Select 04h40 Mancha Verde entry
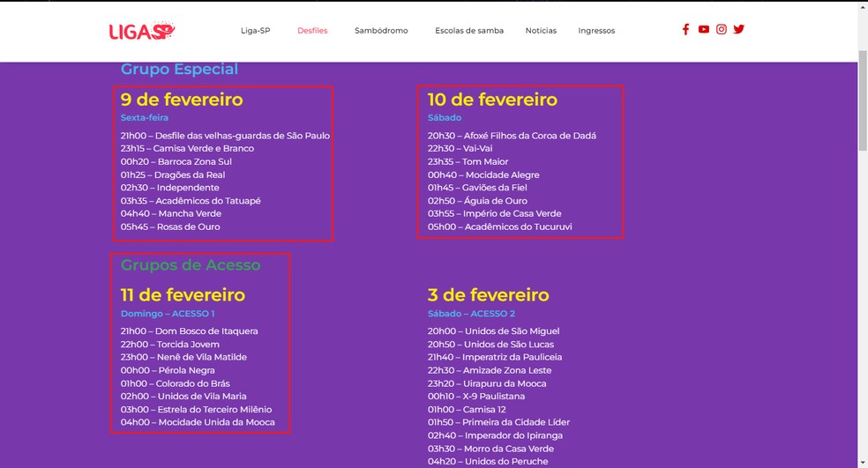The image size is (868, 468). (171, 213)
